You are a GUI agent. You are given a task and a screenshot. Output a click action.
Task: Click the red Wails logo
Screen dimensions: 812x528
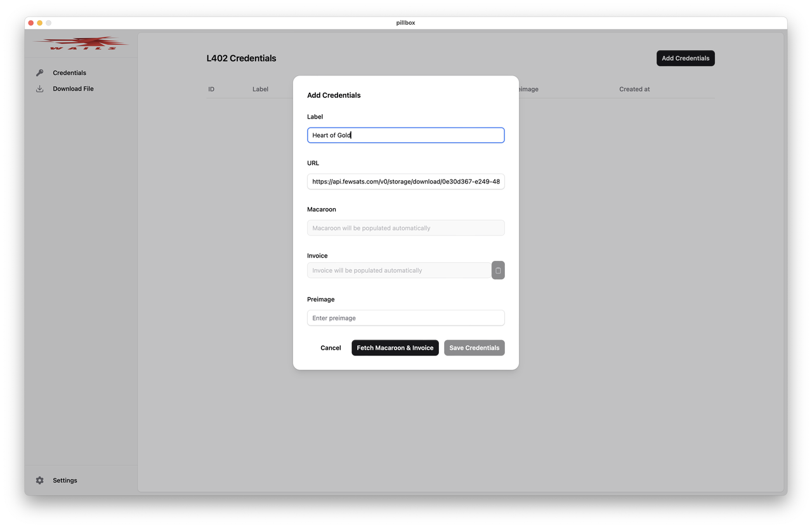point(81,44)
